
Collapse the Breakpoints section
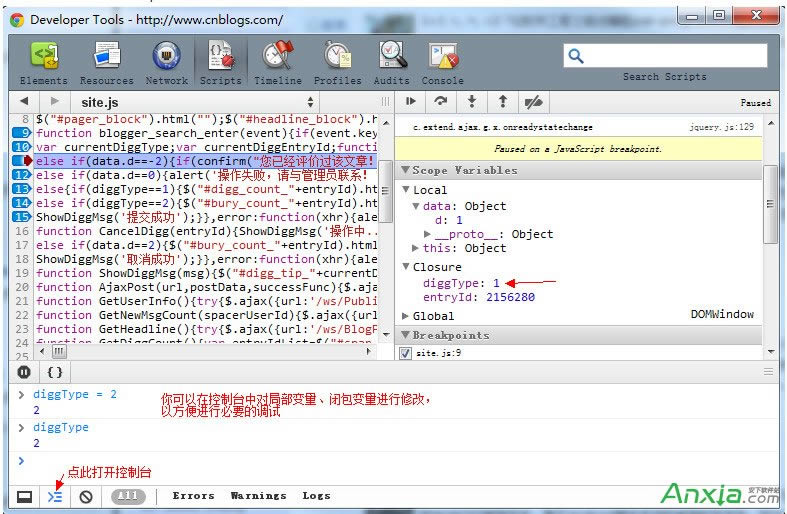405,335
